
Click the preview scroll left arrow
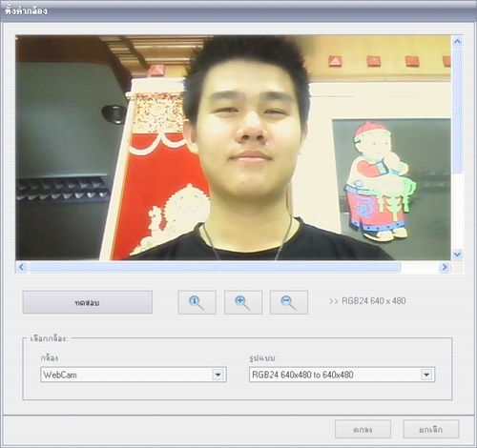coord(22,267)
